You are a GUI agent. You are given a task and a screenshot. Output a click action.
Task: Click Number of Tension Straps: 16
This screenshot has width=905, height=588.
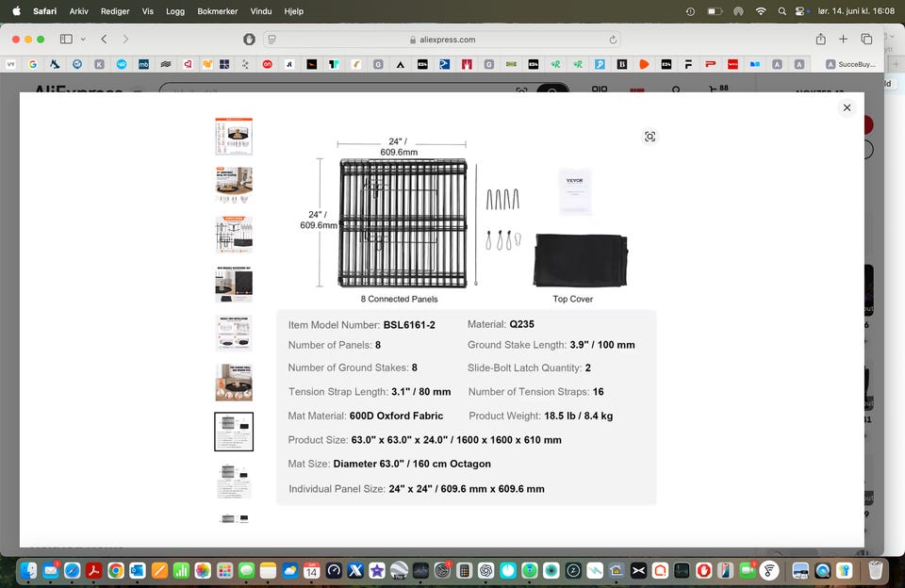coord(535,392)
